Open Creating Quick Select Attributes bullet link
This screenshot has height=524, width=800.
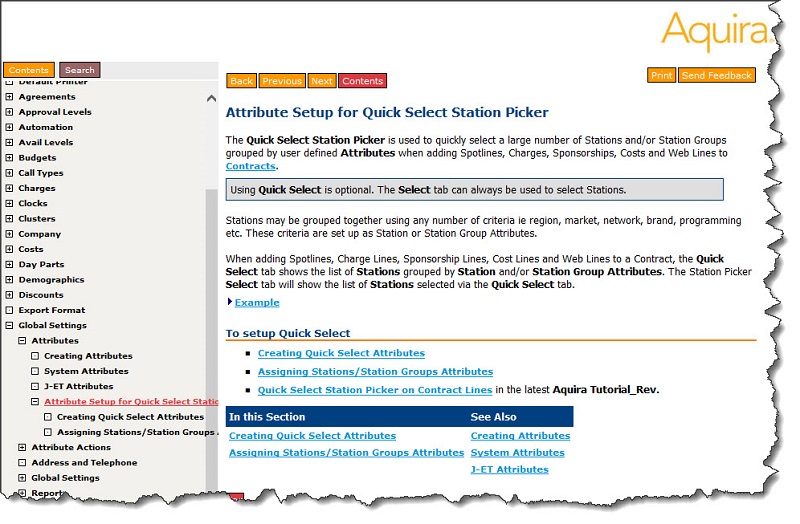pos(341,353)
